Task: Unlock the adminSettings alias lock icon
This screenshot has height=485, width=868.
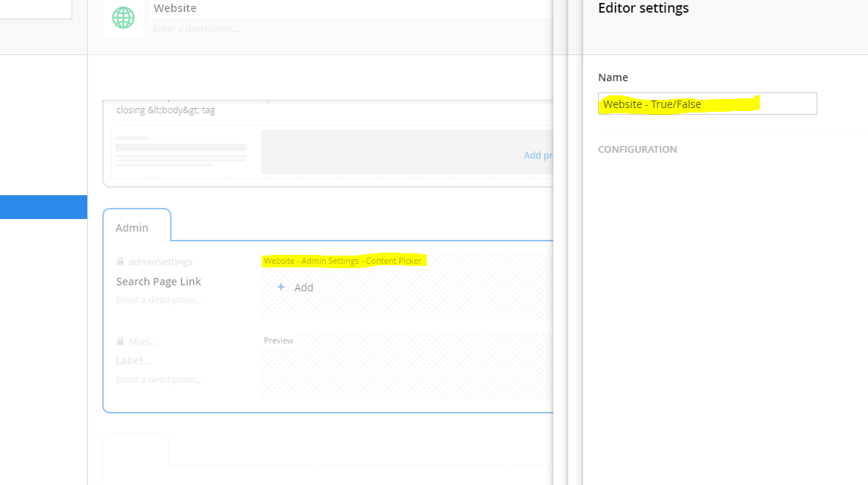Action: pyautogui.click(x=120, y=262)
